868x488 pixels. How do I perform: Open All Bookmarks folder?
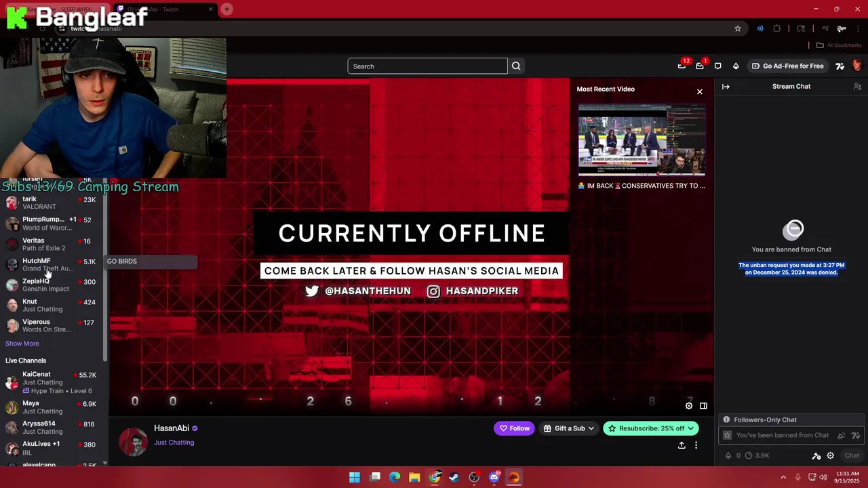coord(839,45)
